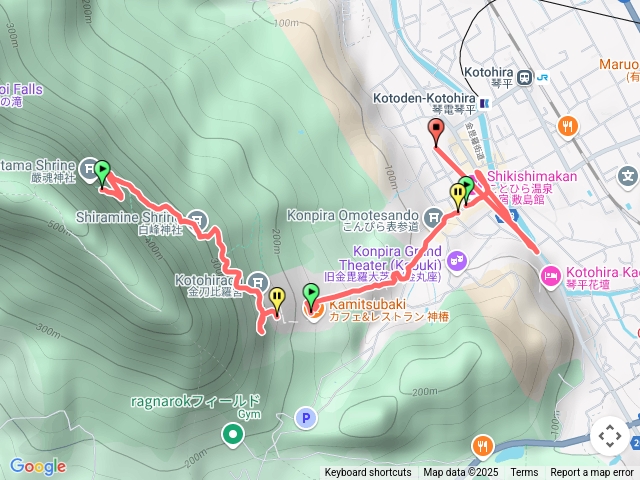The height and width of the screenshot is (480, 640).
Task: Select the ragnarok field Gym green pin
Action: click(x=233, y=435)
